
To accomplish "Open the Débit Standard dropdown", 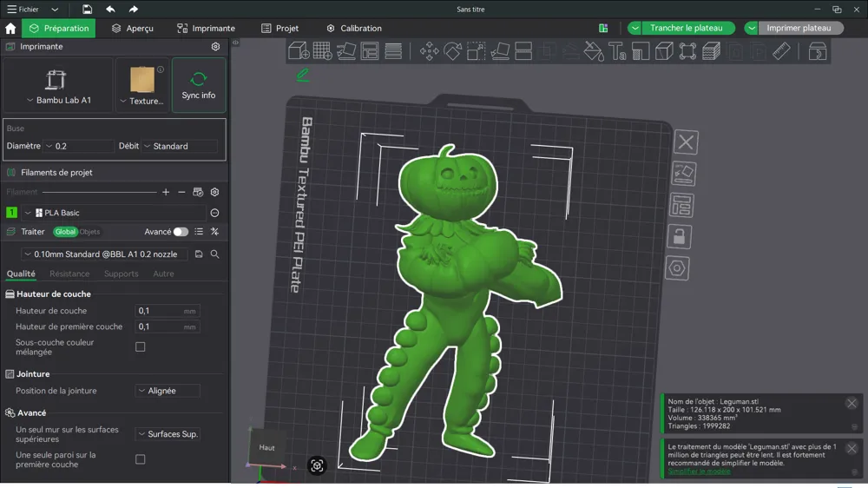I will 180,146.
